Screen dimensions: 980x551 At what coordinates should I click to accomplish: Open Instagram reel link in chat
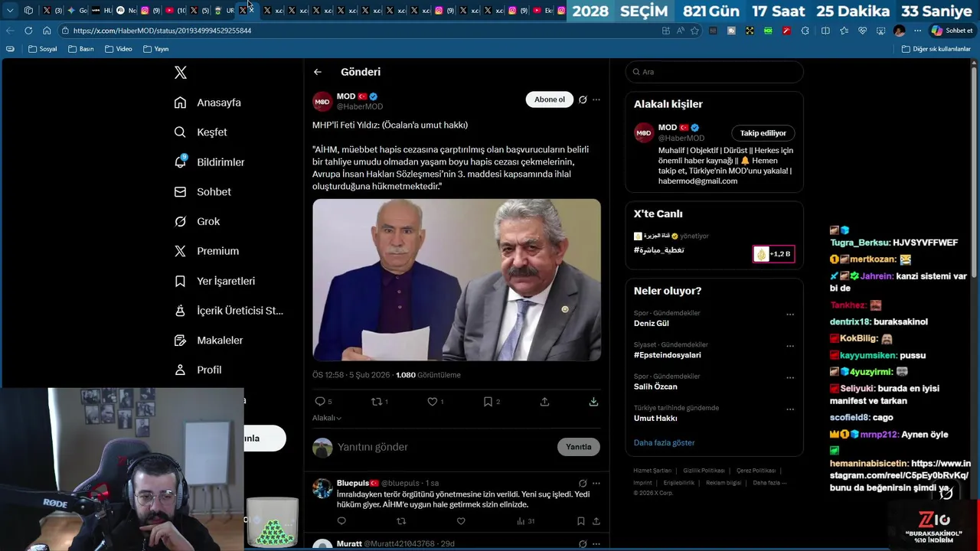tap(900, 470)
